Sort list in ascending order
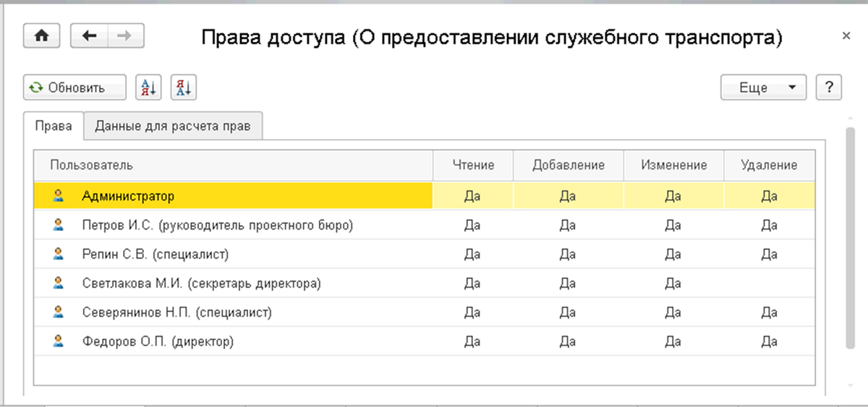This screenshot has height=407, width=868. [148, 88]
